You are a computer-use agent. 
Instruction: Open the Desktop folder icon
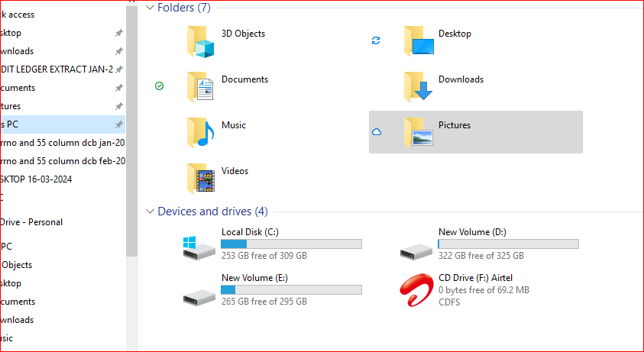[x=419, y=40]
